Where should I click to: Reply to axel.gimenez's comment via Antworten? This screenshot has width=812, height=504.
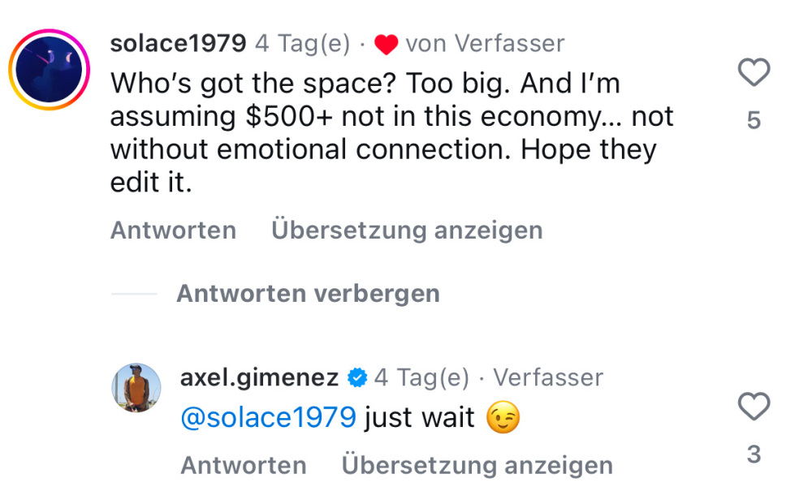click(244, 465)
